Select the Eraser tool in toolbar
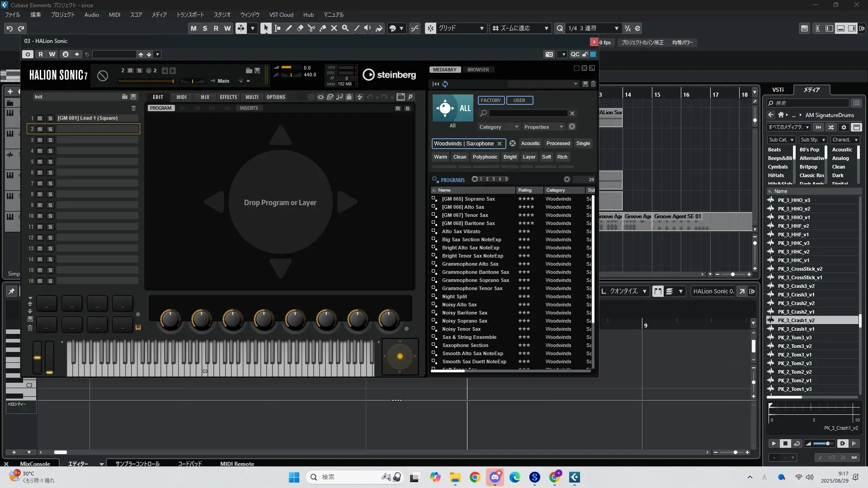 click(x=300, y=28)
